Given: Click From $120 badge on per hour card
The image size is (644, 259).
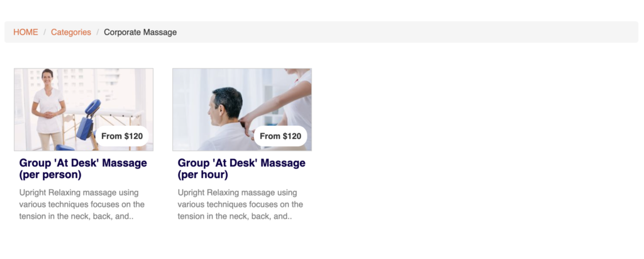Looking at the screenshot, I should (x=280, y=136).
